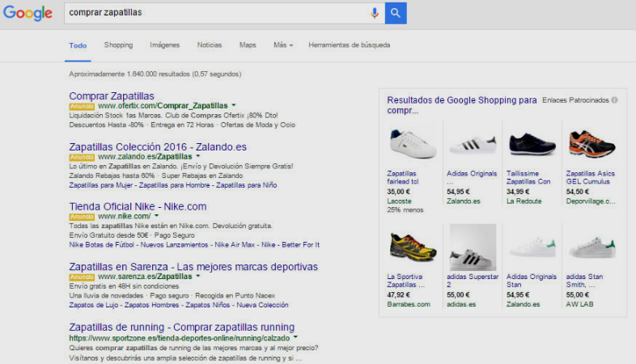The width and height of the screenshot is (636, 364).
Task: Click the AW LAB seller name
Action: click(579, 304)
